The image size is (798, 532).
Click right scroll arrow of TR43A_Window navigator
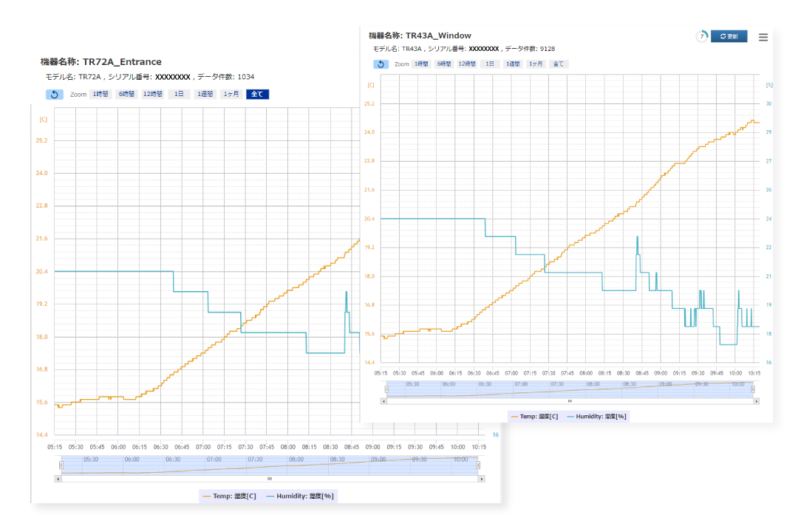pyautogui.click(x=756, y=401)
